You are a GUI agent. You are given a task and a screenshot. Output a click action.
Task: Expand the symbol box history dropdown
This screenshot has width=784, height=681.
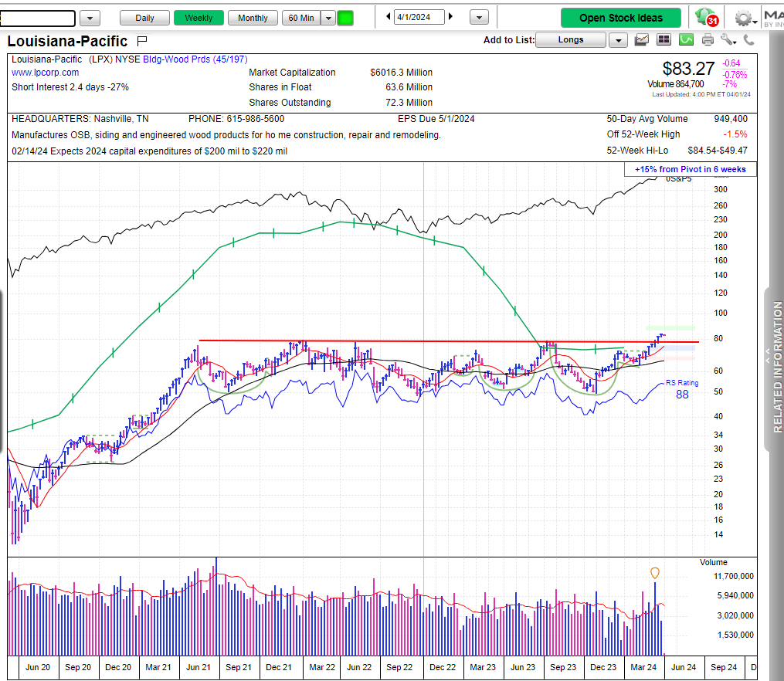[90, 19]
